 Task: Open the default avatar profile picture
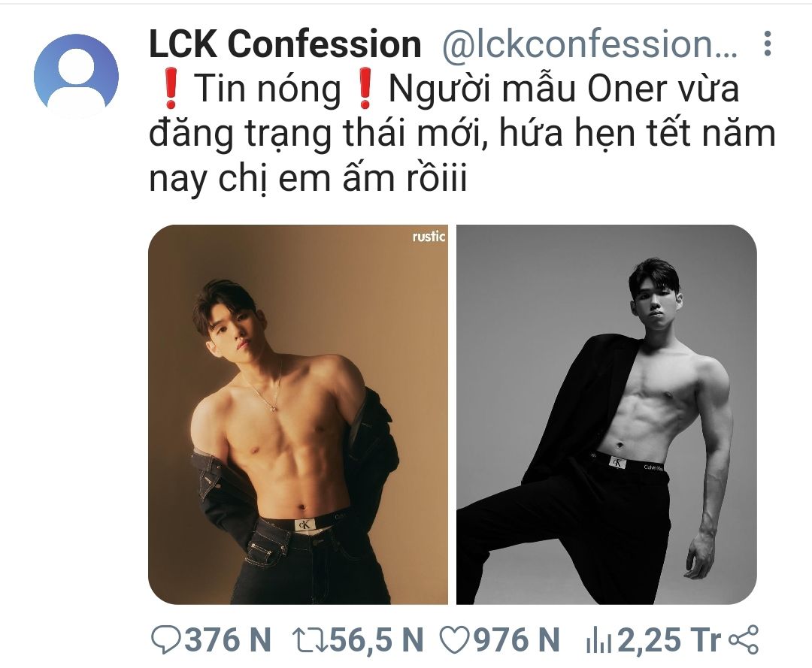tap(76, 76)
